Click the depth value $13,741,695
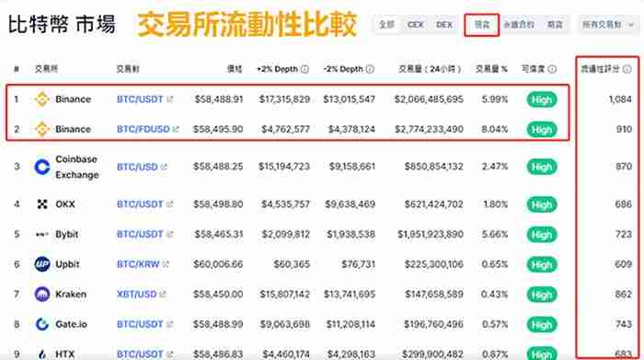This screenshot has height=360, width=644. 349,295
